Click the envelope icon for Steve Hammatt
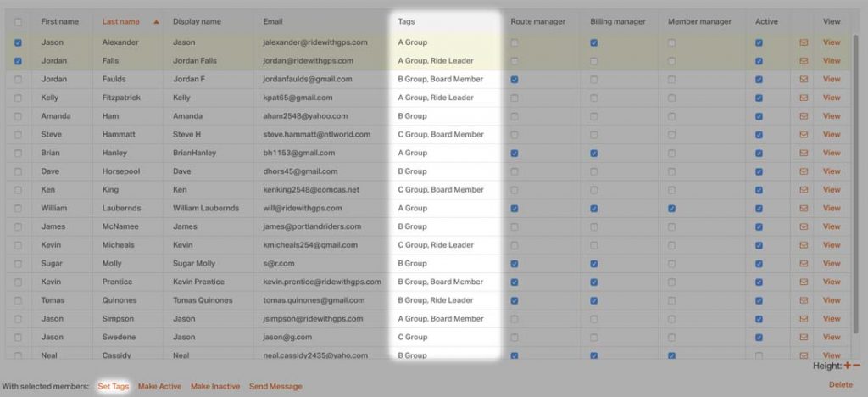Screen dimensions: 868x397 (804, 135)
